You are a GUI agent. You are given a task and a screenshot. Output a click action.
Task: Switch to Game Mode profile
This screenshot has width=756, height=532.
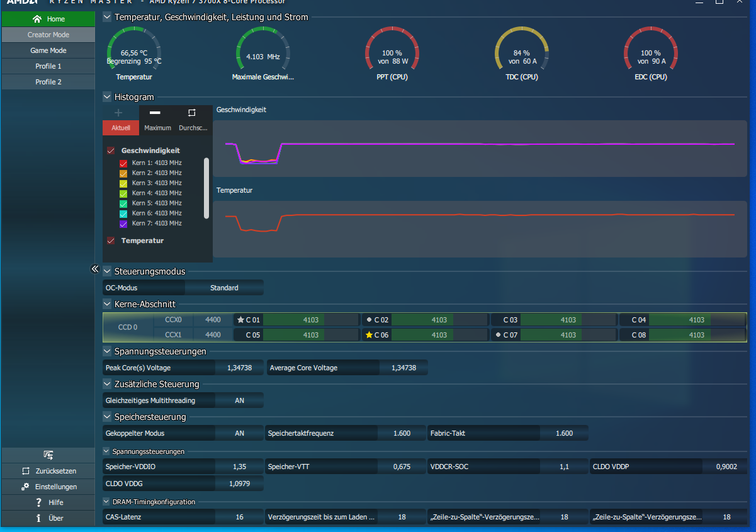click(48, 50)
